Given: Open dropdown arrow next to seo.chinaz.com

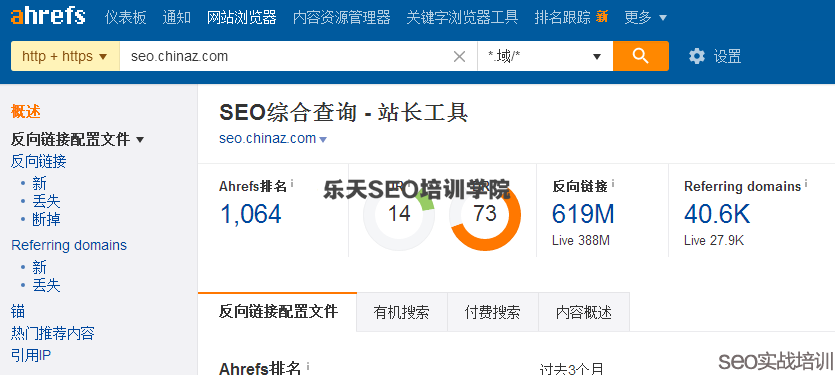Looking at the screenshot, I should [323, 140].
